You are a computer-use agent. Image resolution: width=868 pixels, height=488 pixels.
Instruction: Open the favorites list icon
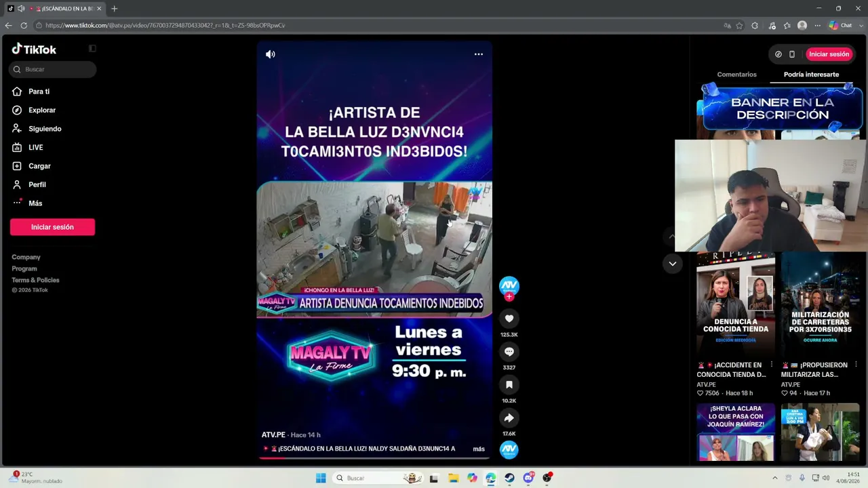(x=787, y=25)
